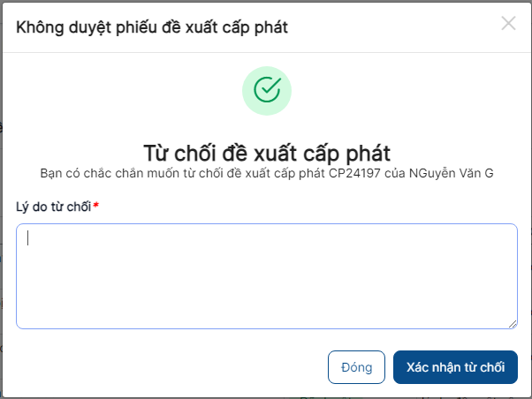532x399 pixels.
Task: Click the "Đóng" button
Action: click(x=356, y=367)
